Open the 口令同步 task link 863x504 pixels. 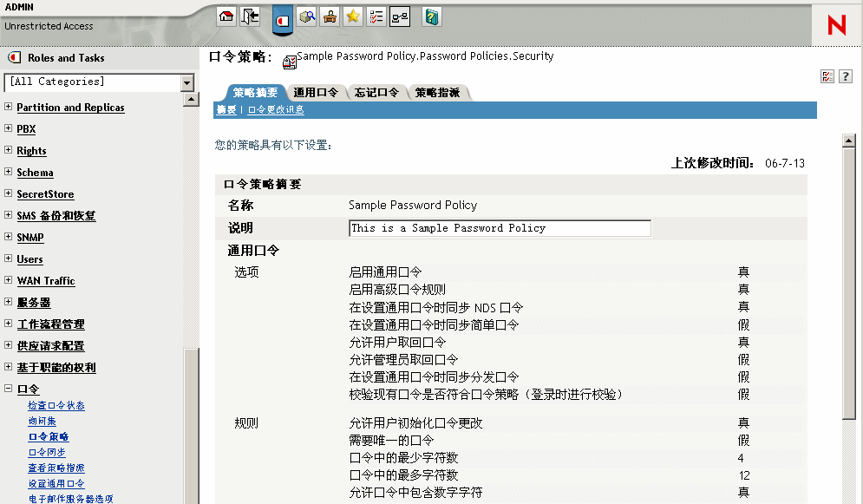[x=47, y=452]
